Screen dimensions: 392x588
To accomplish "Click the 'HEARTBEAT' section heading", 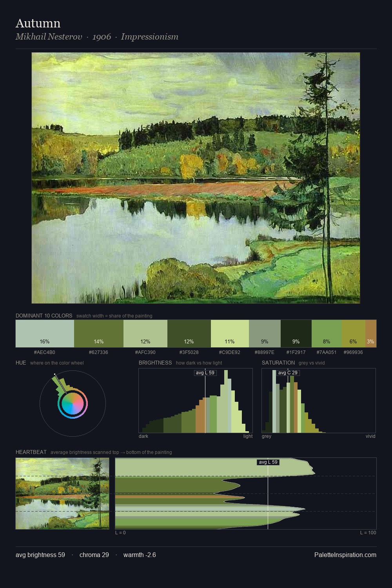I will (x=31, y=452).
